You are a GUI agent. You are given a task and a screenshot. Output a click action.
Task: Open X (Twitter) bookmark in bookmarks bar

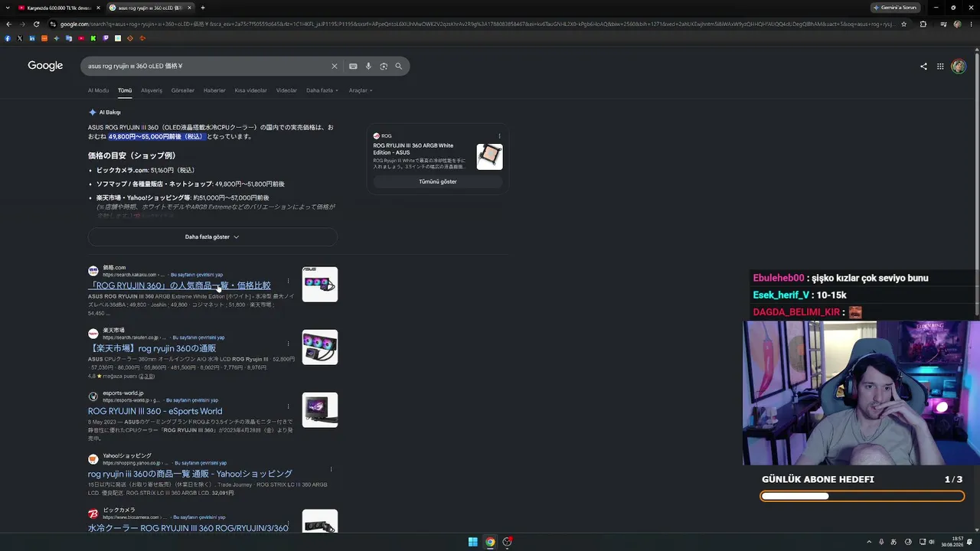coord(20,38)
